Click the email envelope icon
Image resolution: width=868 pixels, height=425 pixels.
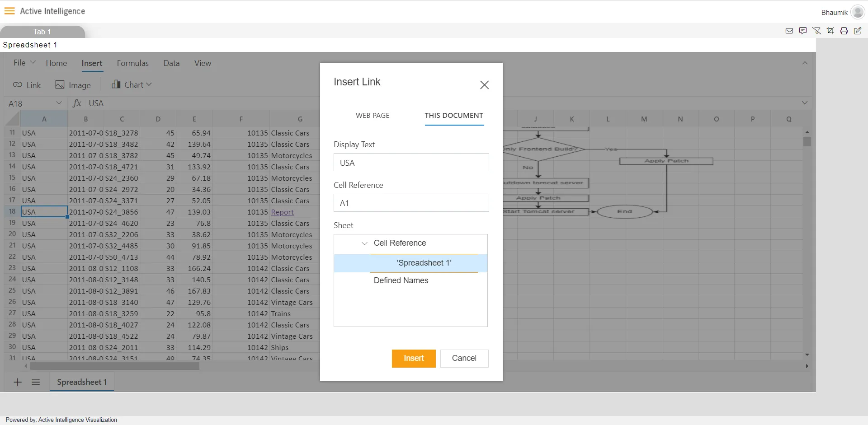pyautogui.click(x=789, y=31)
